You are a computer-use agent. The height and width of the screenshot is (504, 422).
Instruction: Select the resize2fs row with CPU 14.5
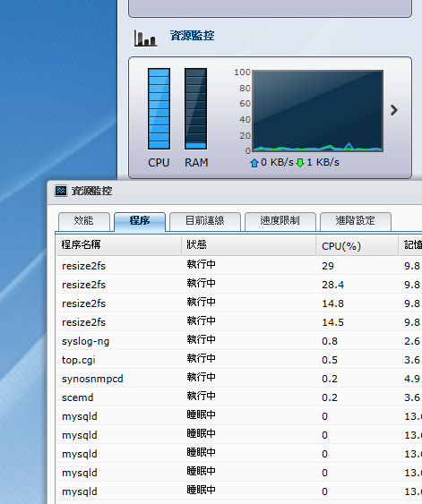click(x=238, y=321)
